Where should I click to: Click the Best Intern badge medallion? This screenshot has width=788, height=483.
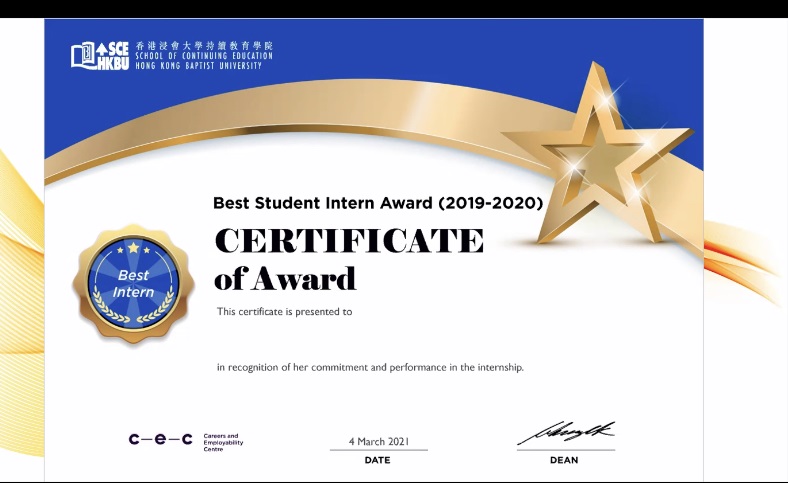pos(132,283)
